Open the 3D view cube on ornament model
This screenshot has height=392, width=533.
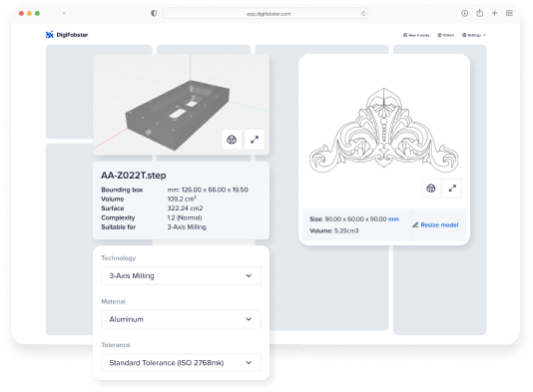point(430,189)
